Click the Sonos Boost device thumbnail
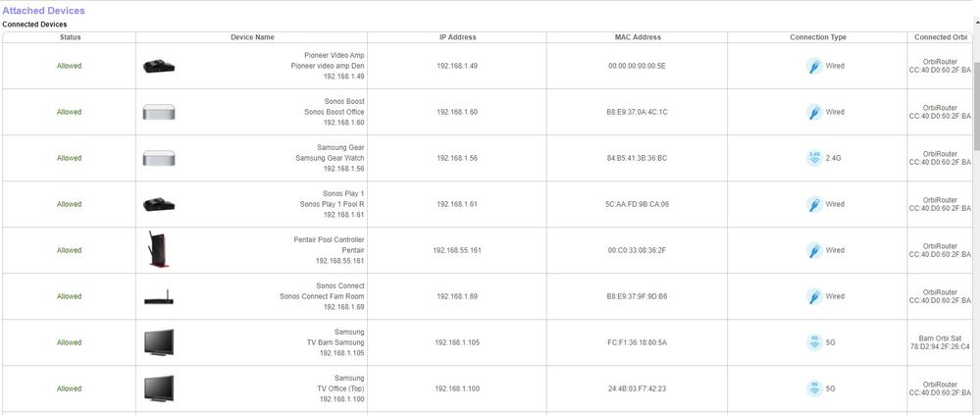This screenshot has width=980, height=415. [x=158, y=112]
